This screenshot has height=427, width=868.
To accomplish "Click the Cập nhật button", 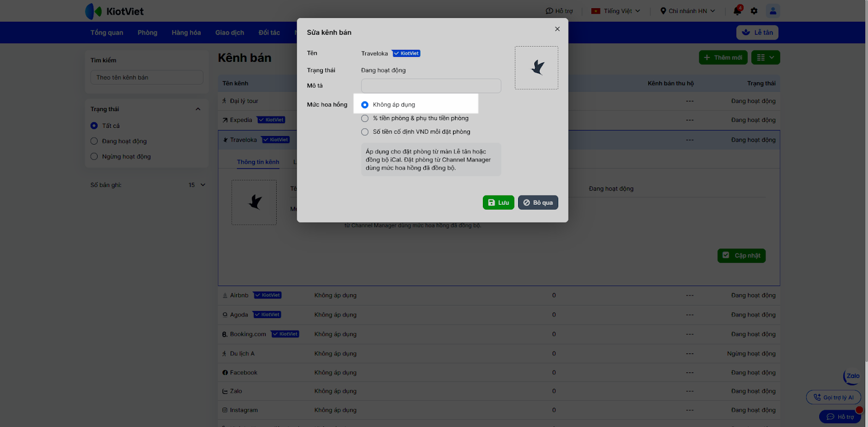I will pyautogui.click(x=741, y=256).
